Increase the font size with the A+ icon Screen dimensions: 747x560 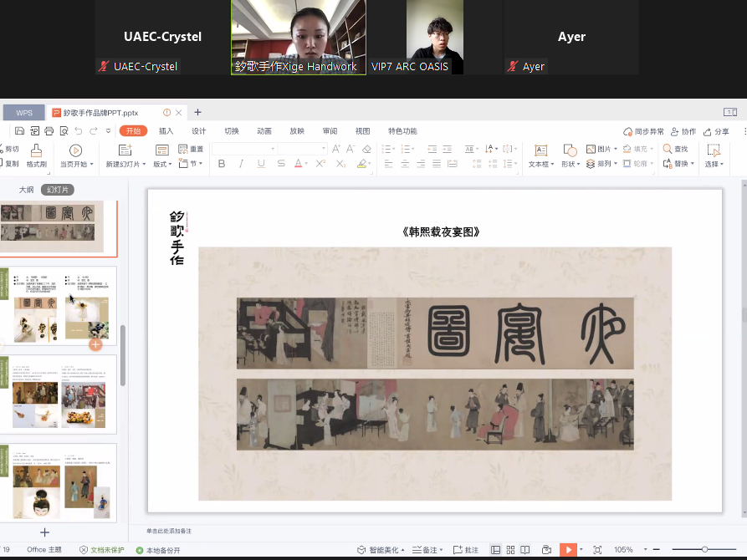tap(336, 149)
